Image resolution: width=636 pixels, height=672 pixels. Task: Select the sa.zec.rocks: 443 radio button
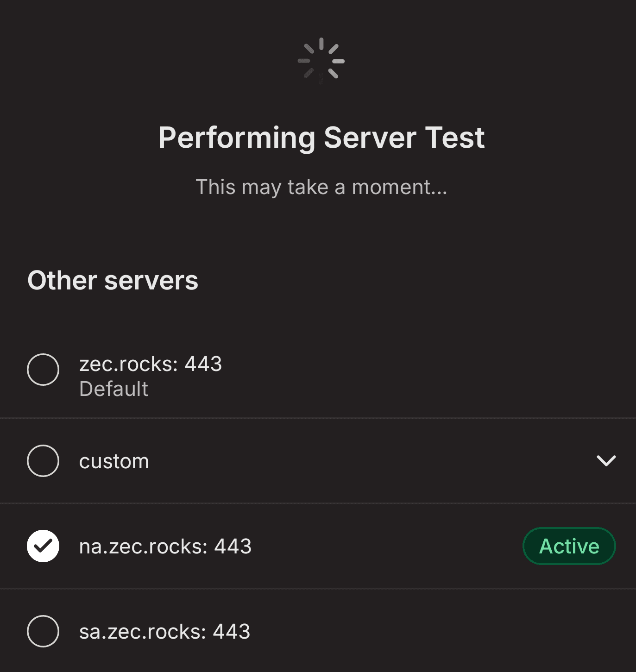[x=43, y=631]
